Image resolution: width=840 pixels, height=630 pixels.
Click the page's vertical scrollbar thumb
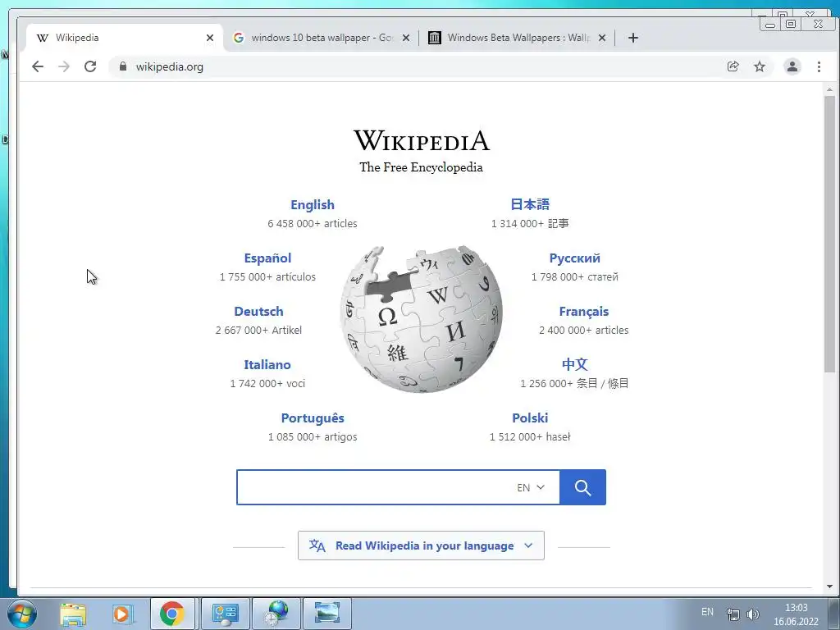(x=829, y=234)
